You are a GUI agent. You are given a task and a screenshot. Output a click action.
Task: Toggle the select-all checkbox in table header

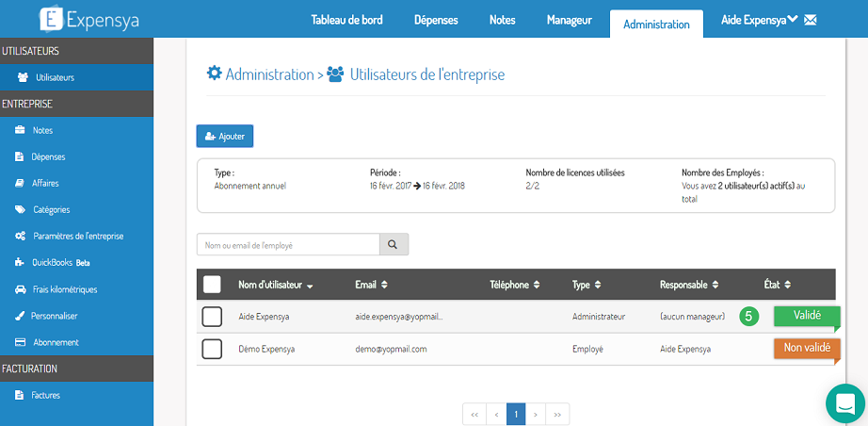(212, 285)
